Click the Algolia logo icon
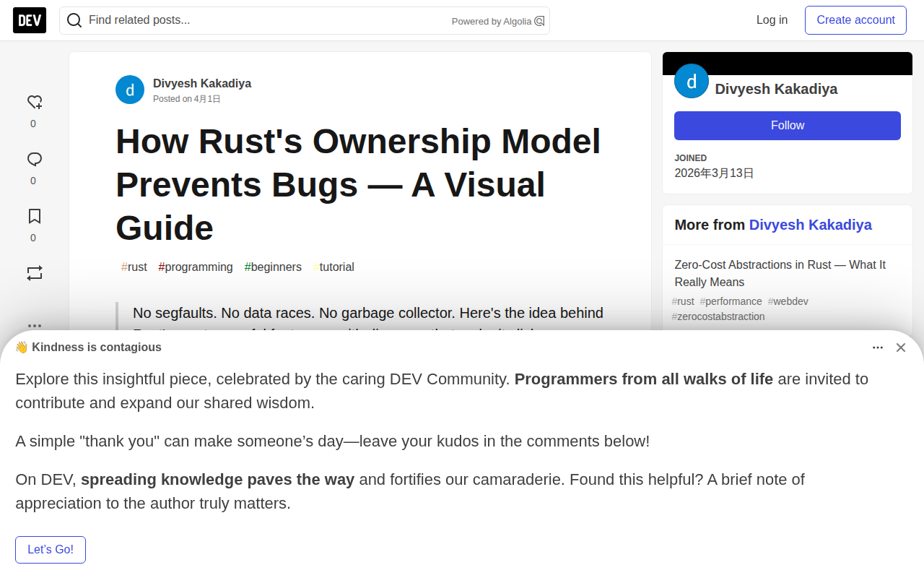Screen dimensions: 924x578 click(x=539, y=21)
